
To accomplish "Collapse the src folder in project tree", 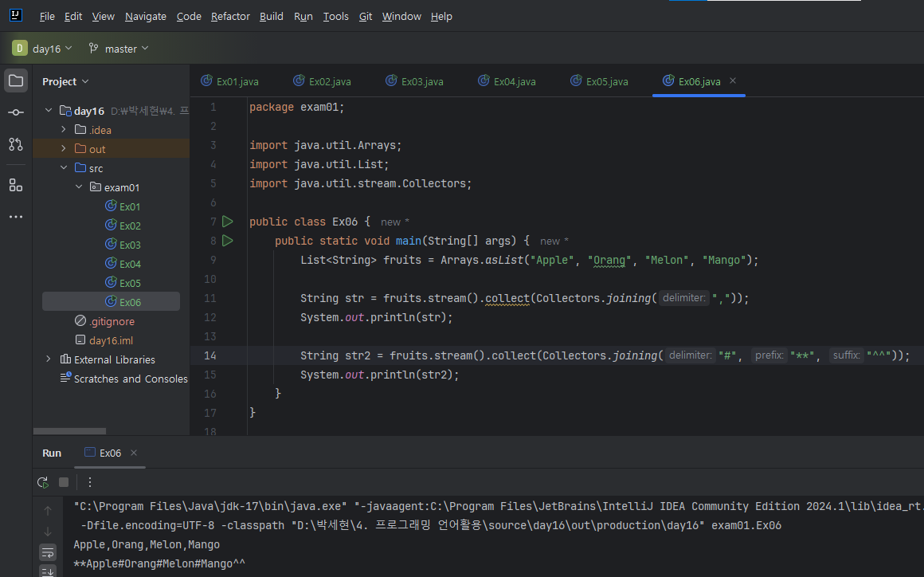I will point(64,168).
